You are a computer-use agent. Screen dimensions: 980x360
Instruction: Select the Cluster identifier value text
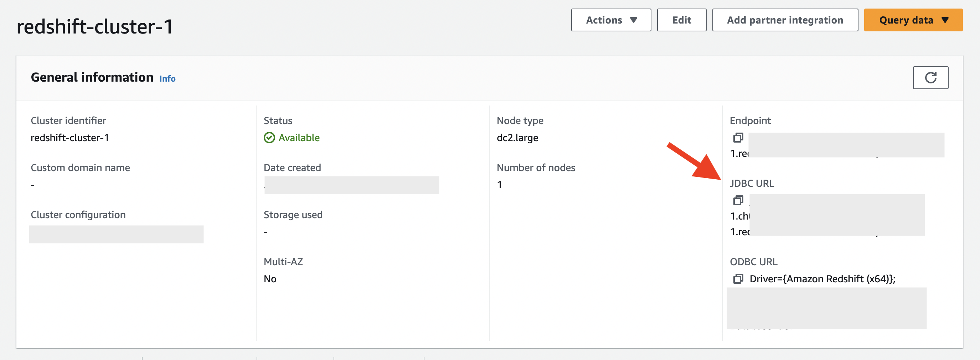coord(70,138)
